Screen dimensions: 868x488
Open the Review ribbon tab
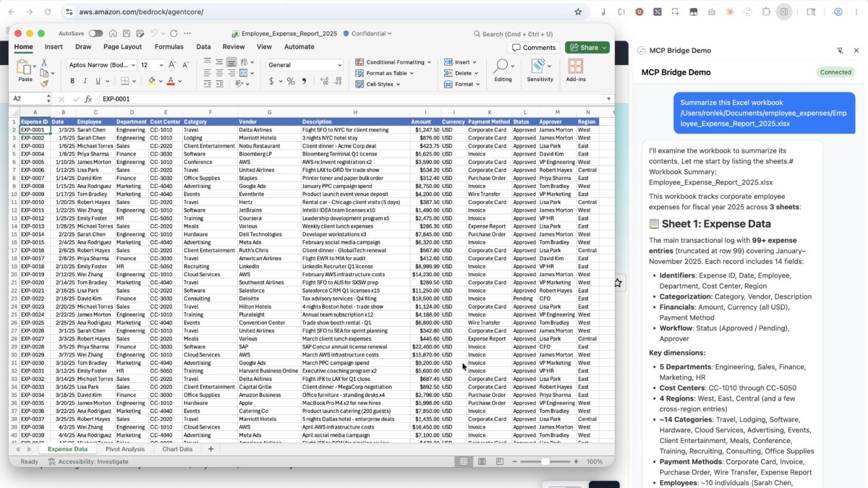233,47
